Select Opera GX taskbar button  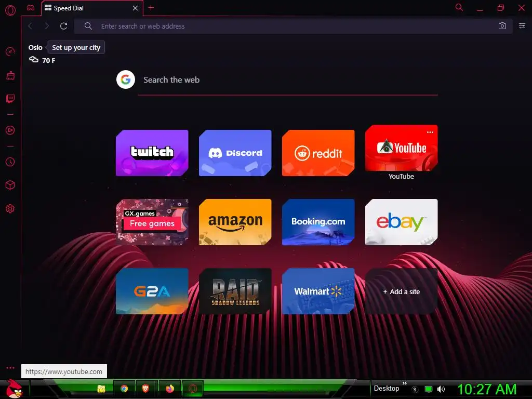pos(193,389)
